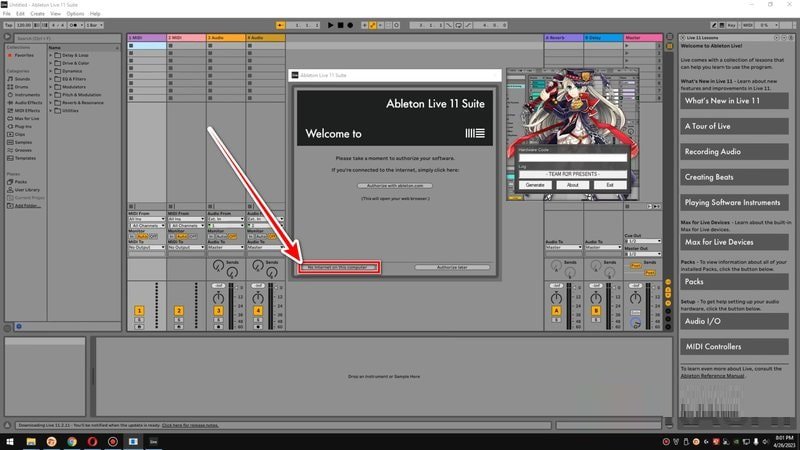Toggle return track A activator
Screen dimensions: 800x450
click(556, 310)
